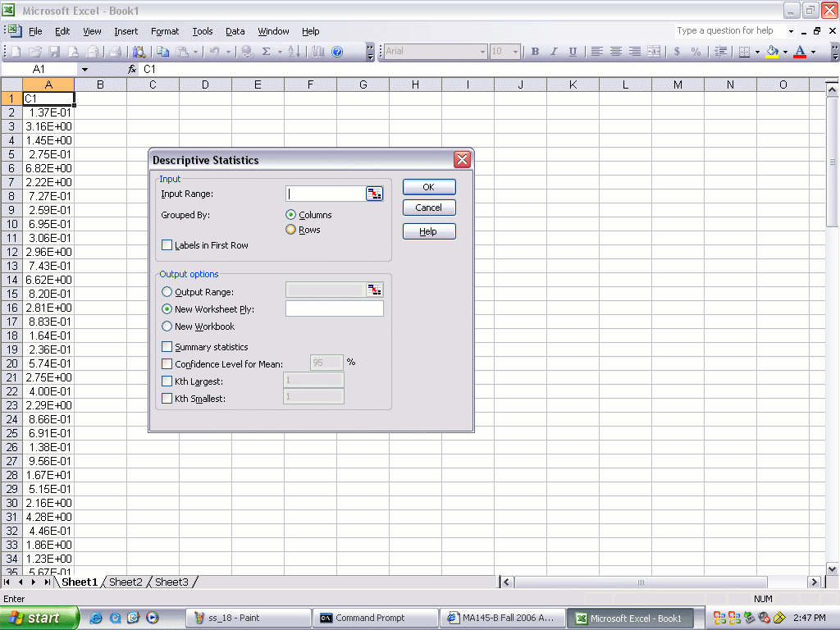Choose the Output Range radio button

pos(167,292)
